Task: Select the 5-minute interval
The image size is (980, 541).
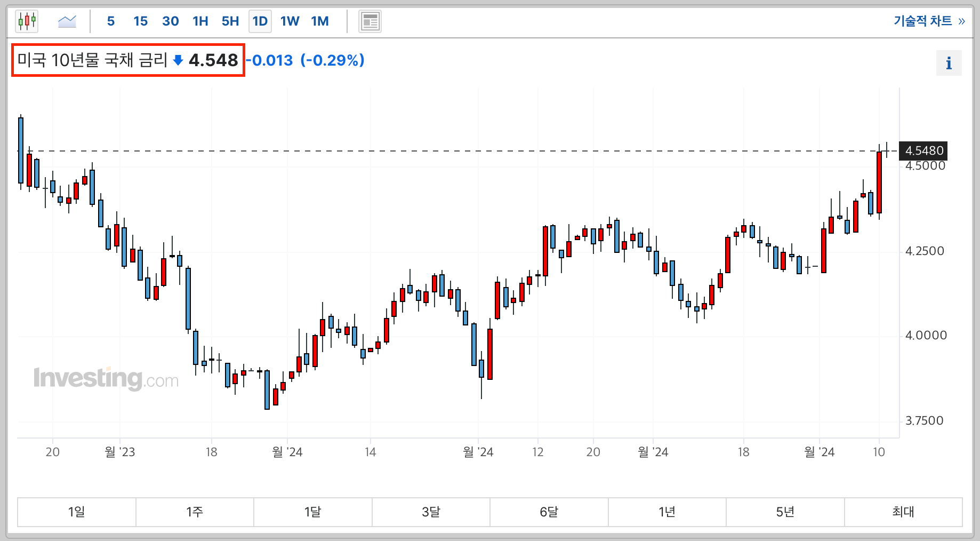Action: pyautogui.click(x=111, y=21)
